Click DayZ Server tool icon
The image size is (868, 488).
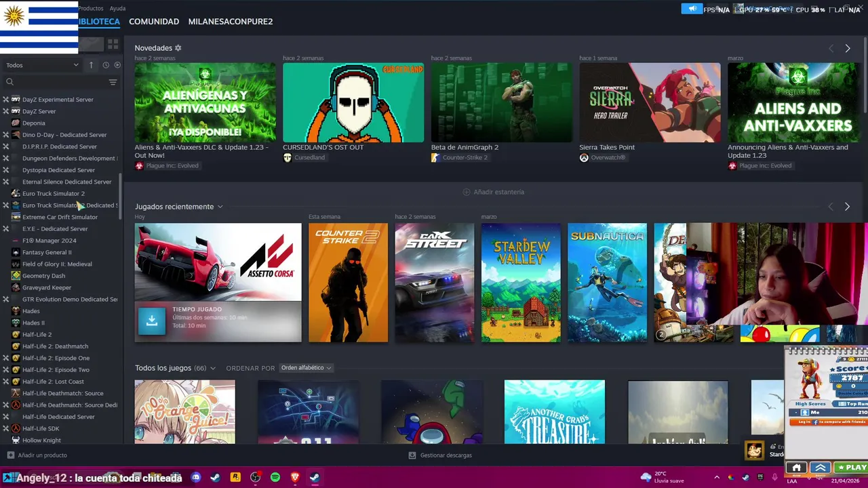coord(16,111)
